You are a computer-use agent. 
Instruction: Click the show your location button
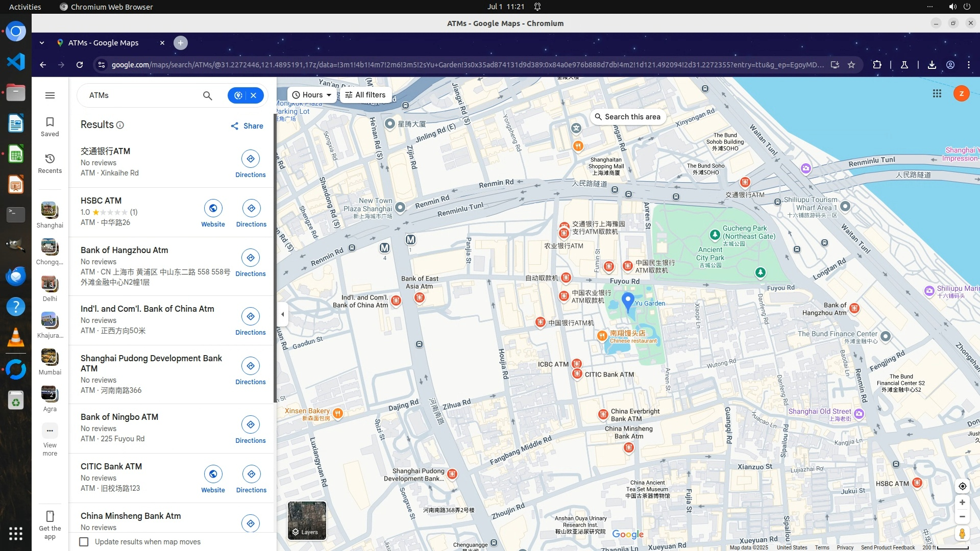tap(962, 486)
